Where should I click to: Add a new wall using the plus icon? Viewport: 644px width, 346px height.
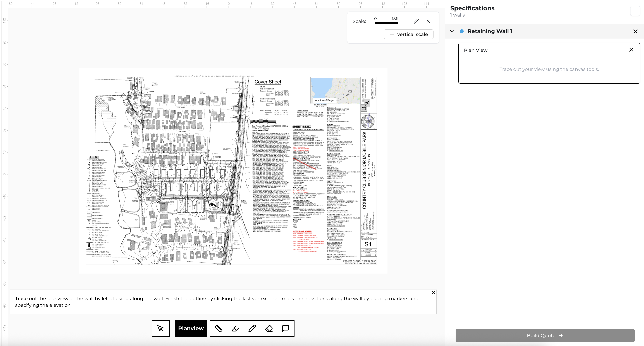[635, 11]
